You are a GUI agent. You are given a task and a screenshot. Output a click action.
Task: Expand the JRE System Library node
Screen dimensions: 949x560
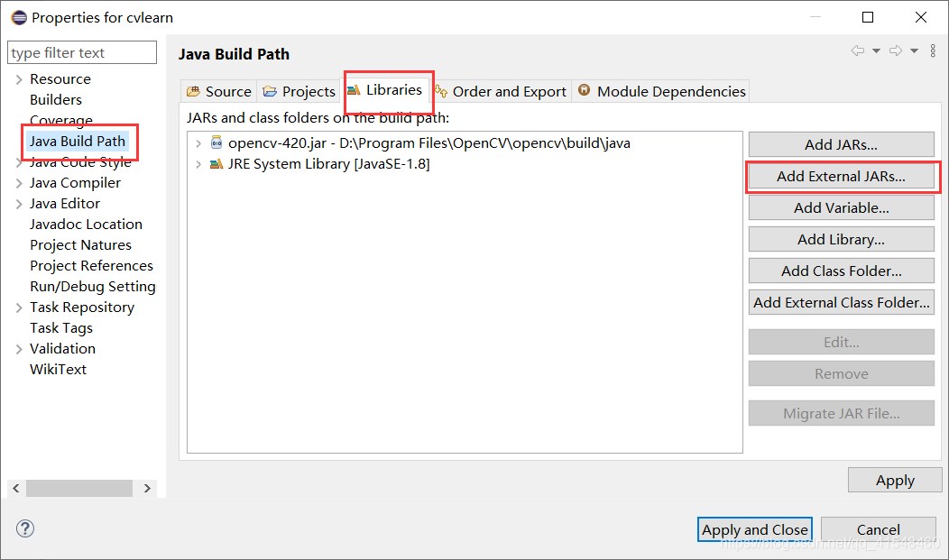[198, 163]
